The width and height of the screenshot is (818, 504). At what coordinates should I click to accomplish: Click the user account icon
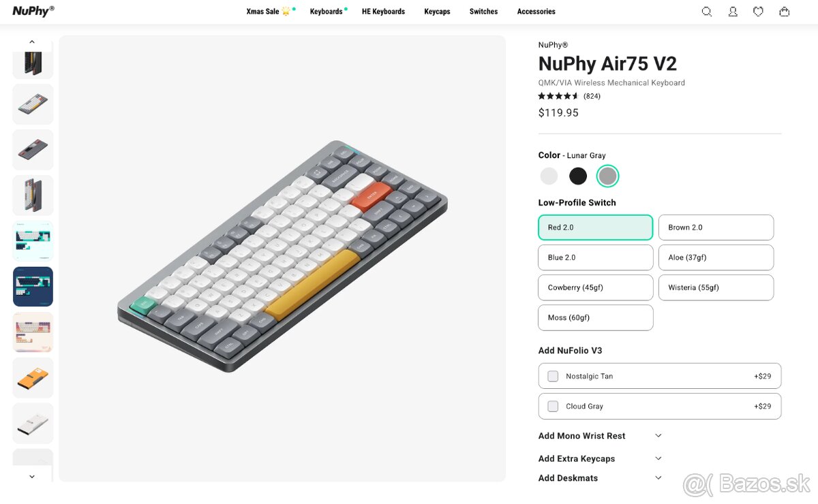click(x=733, y=12)
